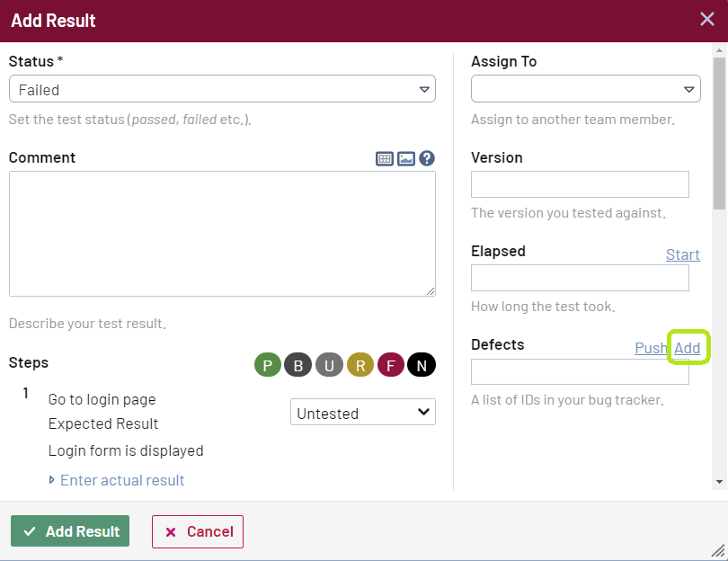Image resolution: width=728 pixels, height=561 pixels.
Task: Click the dialog's vertical scrollbar thumb
Action: 719,135
